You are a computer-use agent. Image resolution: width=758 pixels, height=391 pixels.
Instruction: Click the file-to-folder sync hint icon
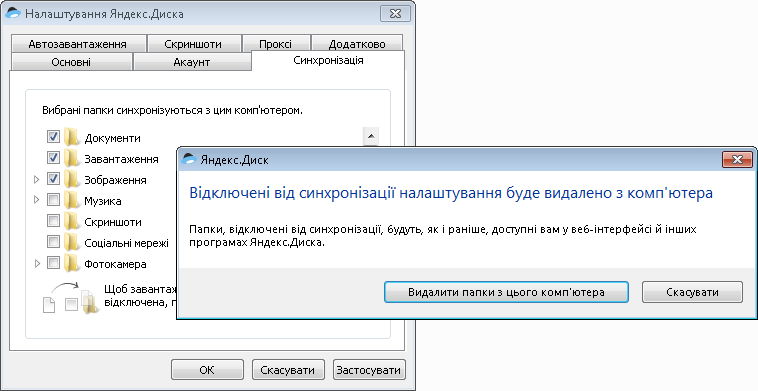pos(71,298)
